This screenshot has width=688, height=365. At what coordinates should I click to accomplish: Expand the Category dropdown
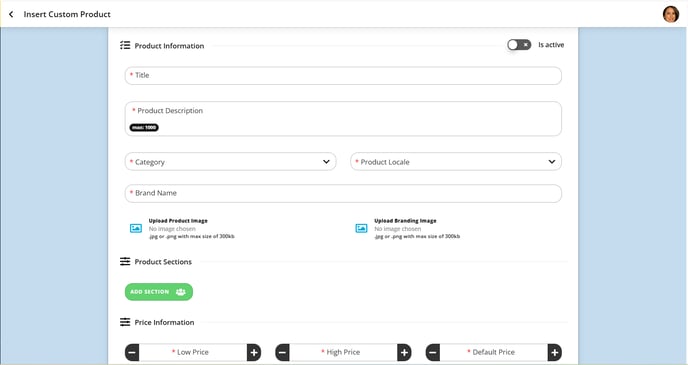coord(230,161)
